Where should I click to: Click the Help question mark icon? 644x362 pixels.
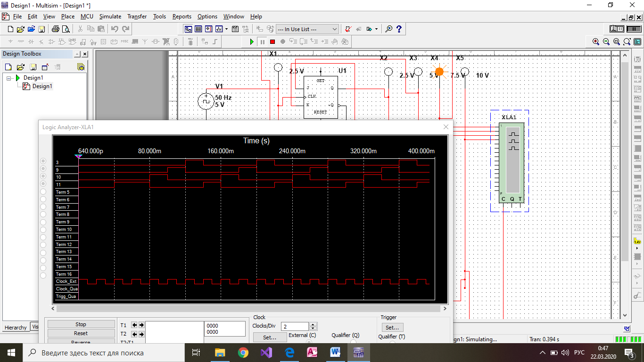399,29
